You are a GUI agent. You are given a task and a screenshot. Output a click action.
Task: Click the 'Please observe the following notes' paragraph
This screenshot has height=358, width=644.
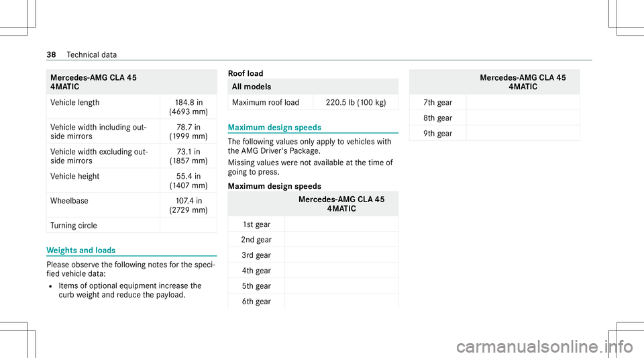point(131,269)
